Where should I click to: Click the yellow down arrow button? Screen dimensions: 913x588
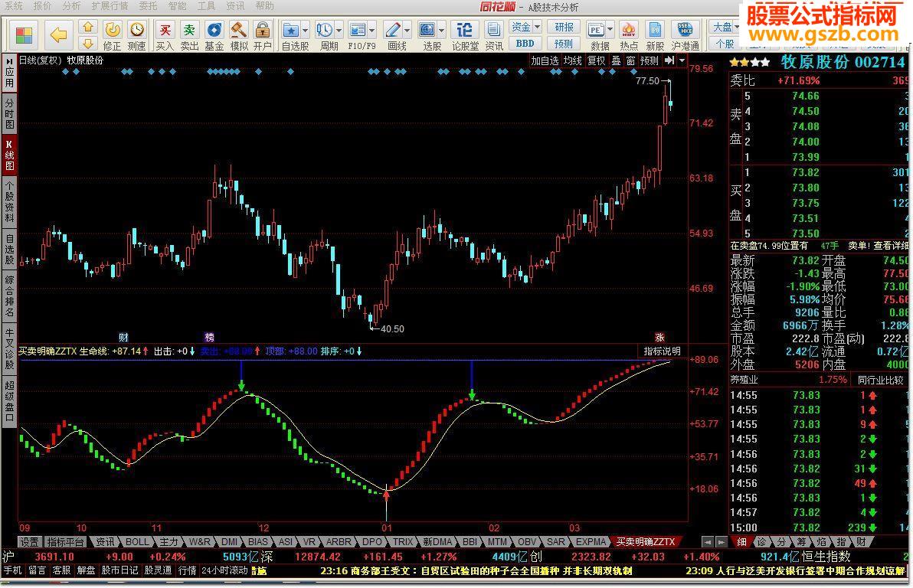click(87, 43)
